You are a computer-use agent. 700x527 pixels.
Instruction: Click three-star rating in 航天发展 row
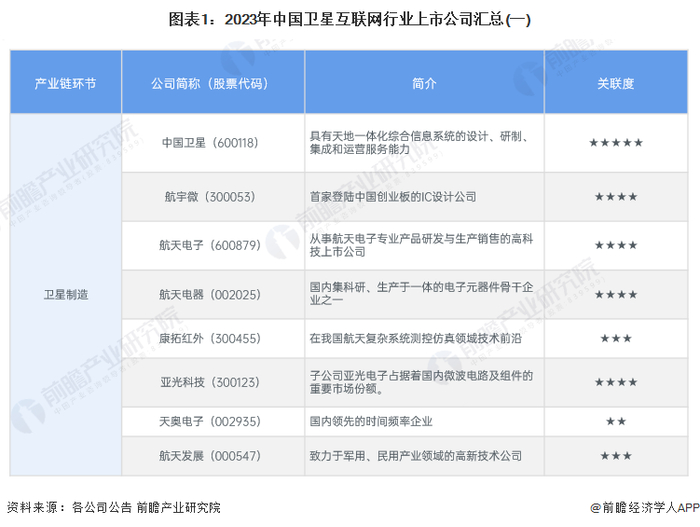click(616, 456)
